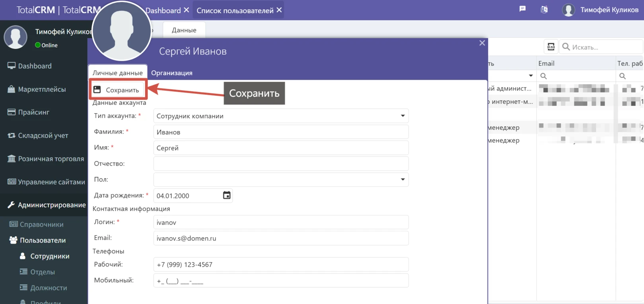Click into the Отчество input field
Screen dimensions: 644x304
281,163
